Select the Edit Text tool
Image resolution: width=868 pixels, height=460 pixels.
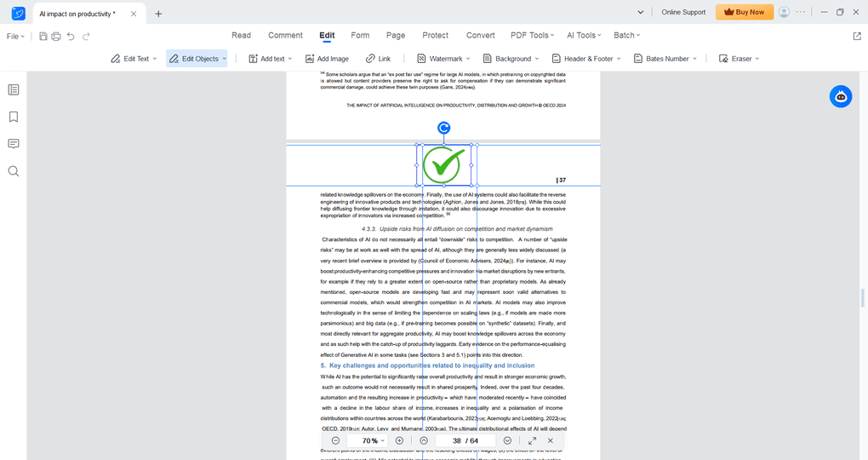(x=131, y=59)
